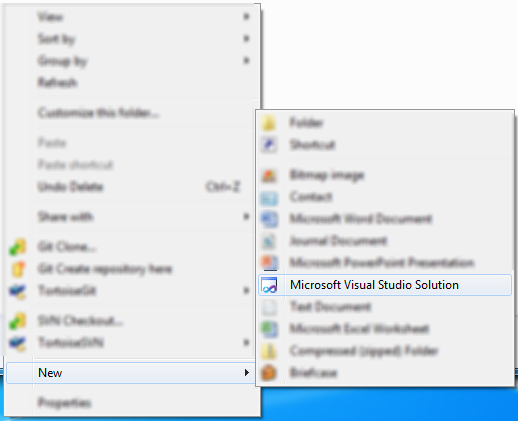Click the Git Clone icon
The image size is (518, 421).
[x=17, y=247]
